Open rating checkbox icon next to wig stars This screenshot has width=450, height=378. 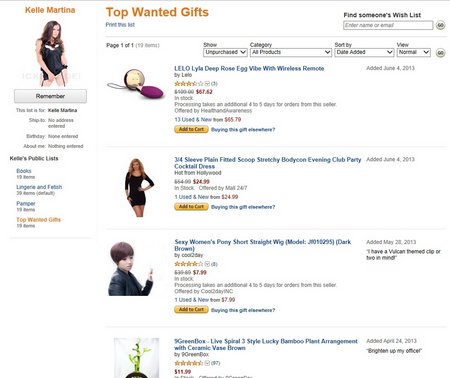click(x=207, y=264)
